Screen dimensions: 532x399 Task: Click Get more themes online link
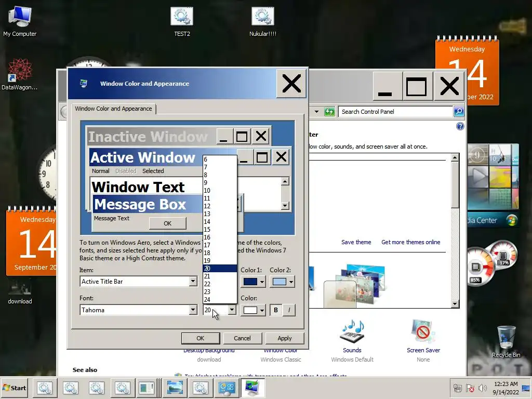coord(410,242)
